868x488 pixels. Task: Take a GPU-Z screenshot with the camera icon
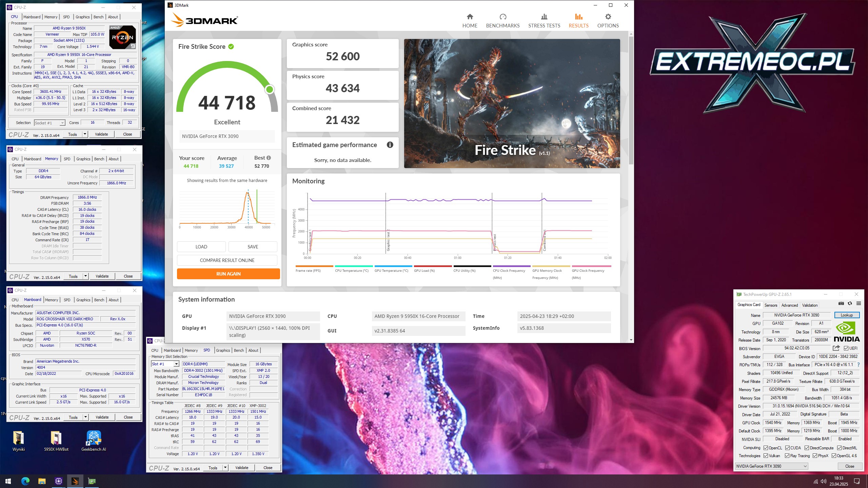click(841, 303)
